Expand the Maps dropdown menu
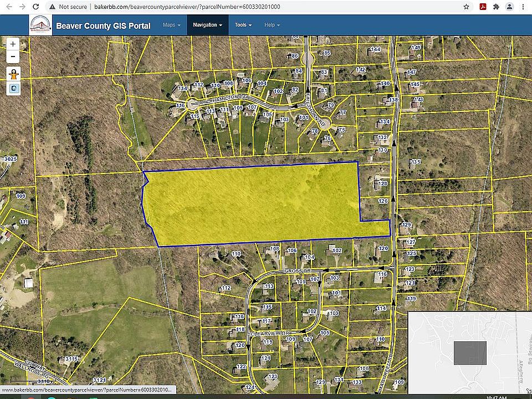Screen dimensions: 532x399 click(171, 25)
